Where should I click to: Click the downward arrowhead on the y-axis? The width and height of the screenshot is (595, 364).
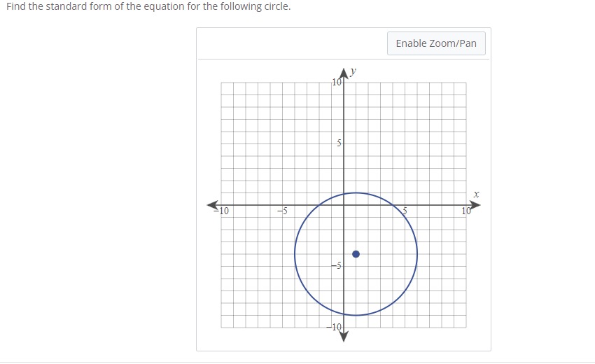point(344,336)
